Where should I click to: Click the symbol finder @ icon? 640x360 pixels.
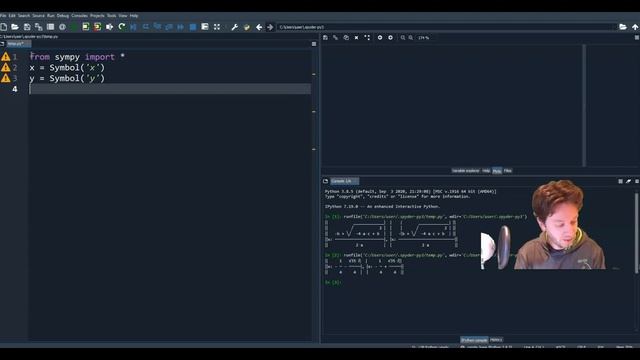(x=62, y=27)
